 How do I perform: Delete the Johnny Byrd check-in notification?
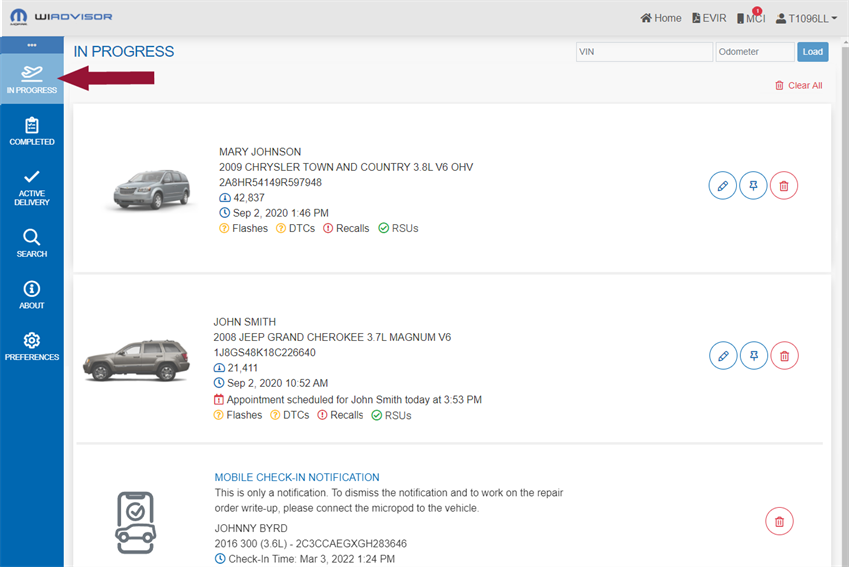click(779, 522)
